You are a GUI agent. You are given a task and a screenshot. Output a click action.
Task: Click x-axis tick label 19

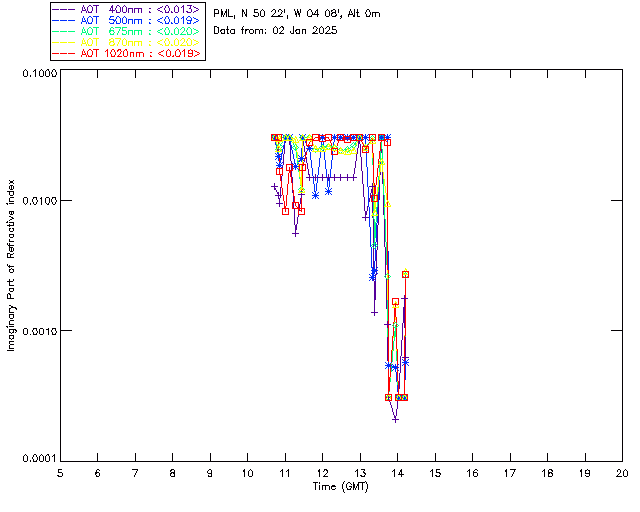(x=585, y=473)
